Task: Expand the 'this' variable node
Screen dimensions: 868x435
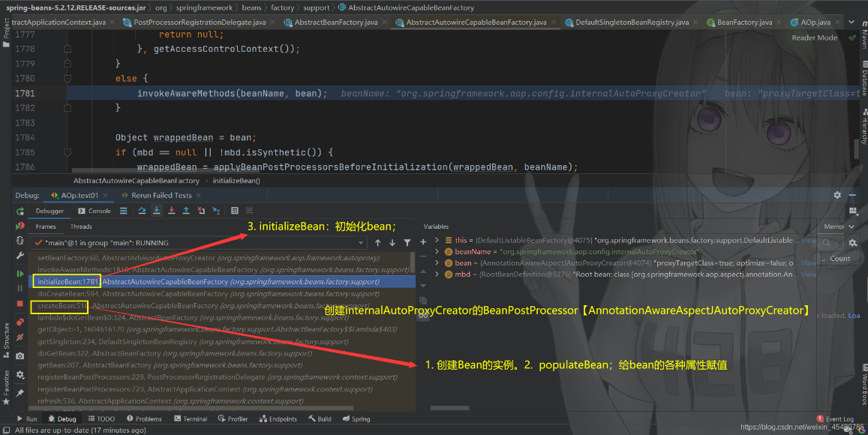Action: coord(437,240)
